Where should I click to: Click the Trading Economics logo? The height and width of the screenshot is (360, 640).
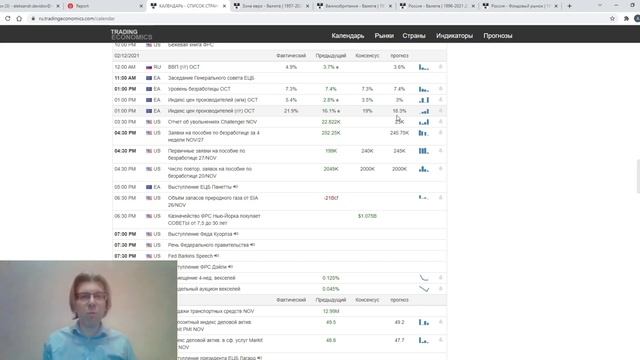[131, 34]
